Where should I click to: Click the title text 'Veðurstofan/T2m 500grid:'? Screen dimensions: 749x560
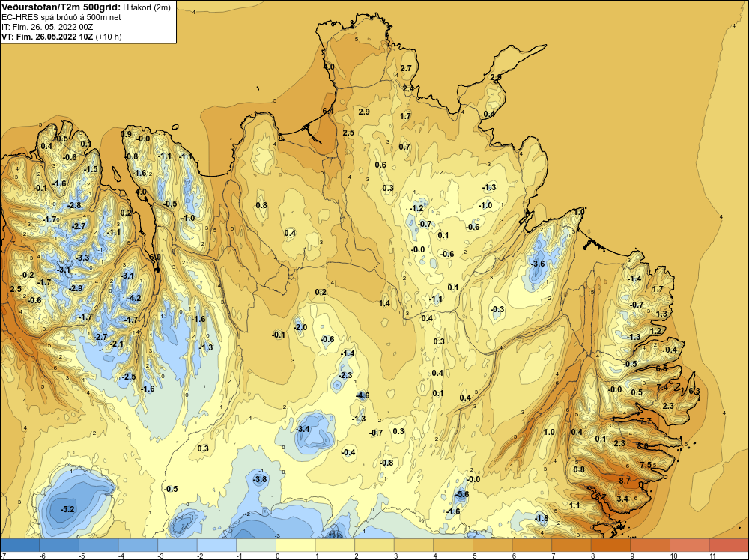coord(61,7)
